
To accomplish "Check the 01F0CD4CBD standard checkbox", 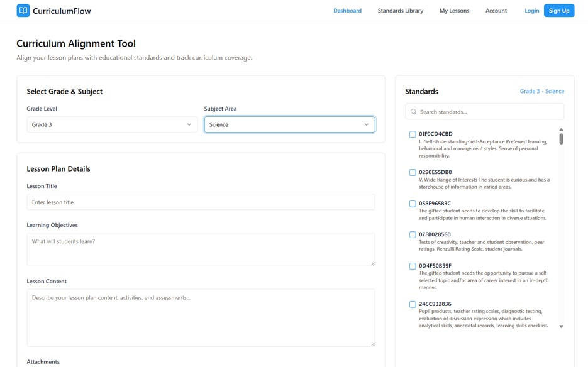I will coord(413,134).
